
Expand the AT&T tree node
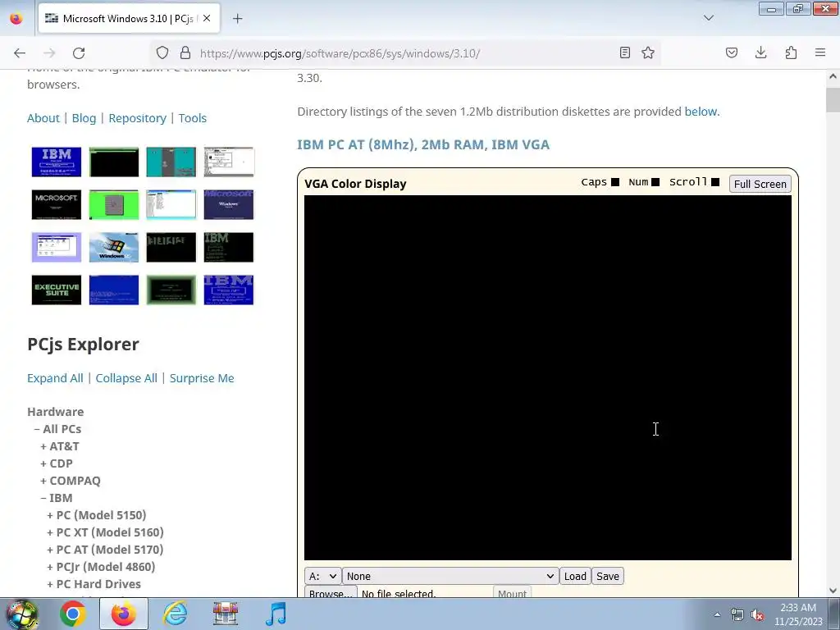(x=60, y=446)
